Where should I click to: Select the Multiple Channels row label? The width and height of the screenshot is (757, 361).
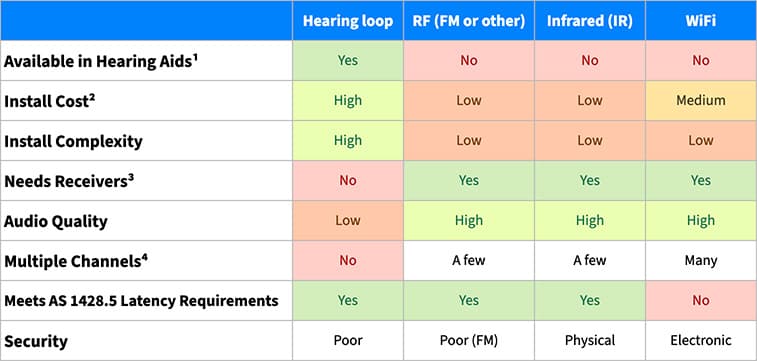pyautogui.click(x=76, y=261)
